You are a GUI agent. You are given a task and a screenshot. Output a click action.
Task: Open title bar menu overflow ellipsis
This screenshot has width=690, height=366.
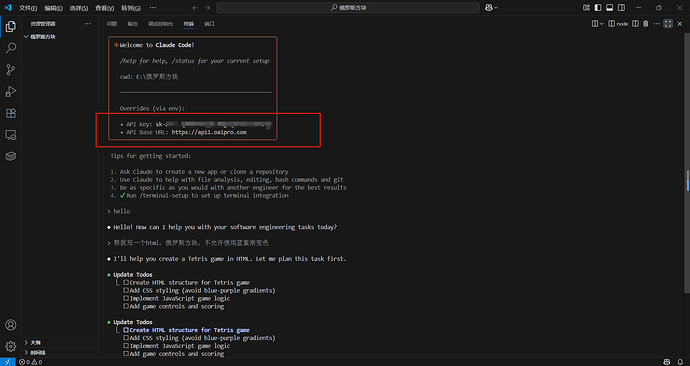tap(153, 7)
